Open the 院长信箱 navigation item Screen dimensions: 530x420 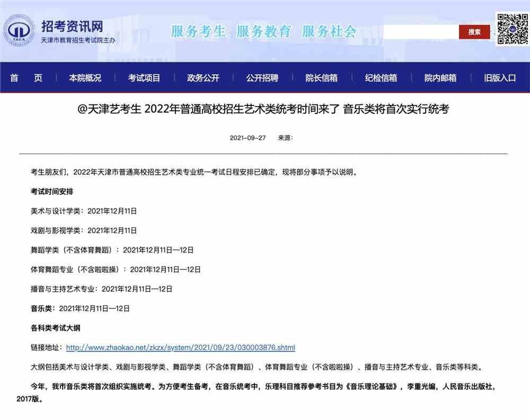pos(322,78)
